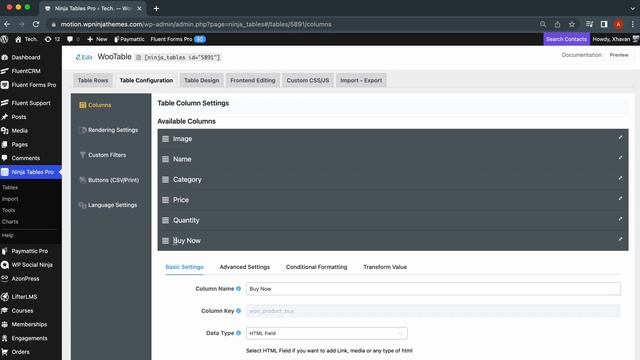The width and height of the screenshot is (640, 360).
Task: Open Charts submenu under Ninja Tables
Action: (x=10, y=222)
